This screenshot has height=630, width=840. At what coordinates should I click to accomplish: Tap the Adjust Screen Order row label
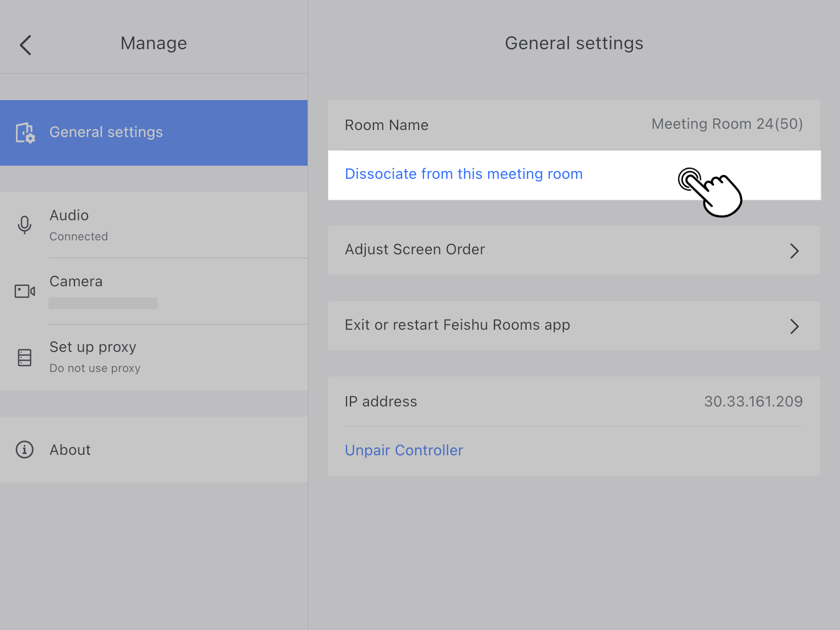(x=415, y=249)
